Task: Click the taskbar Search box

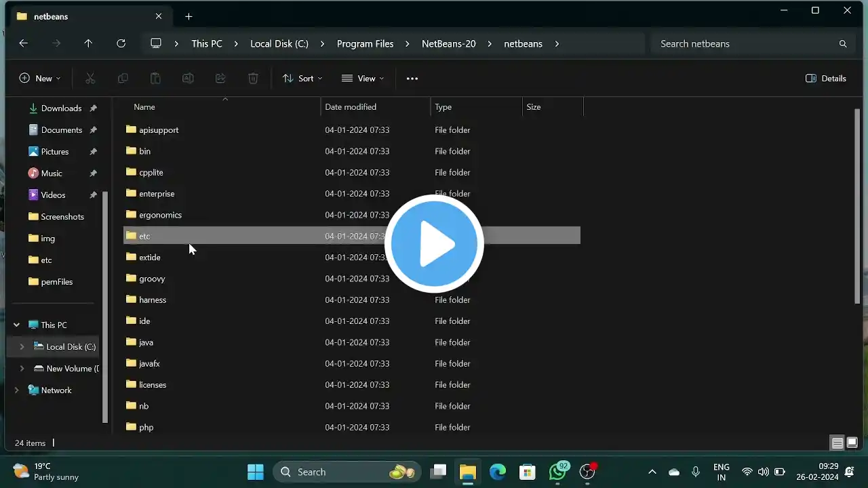Action: coord(347,472)
